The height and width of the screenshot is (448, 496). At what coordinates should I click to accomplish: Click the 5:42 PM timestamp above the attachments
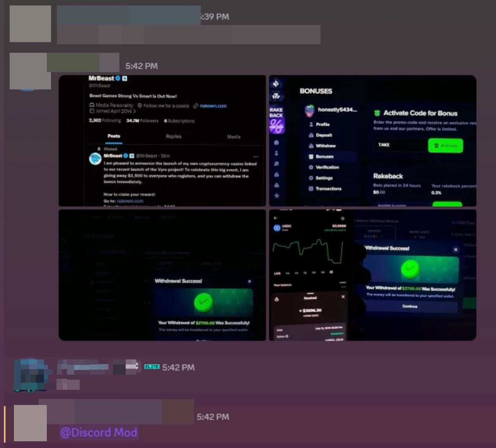141,66
